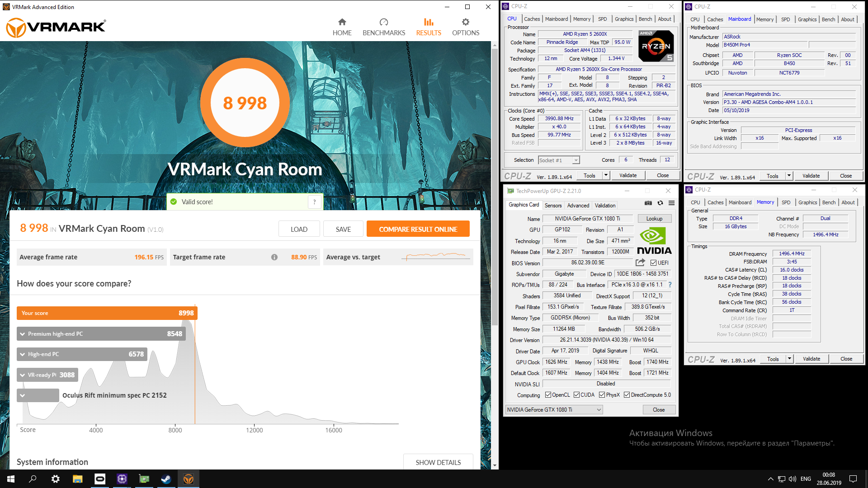
Task: Open Steam from the taskbar
Action: tap(166, 479)
